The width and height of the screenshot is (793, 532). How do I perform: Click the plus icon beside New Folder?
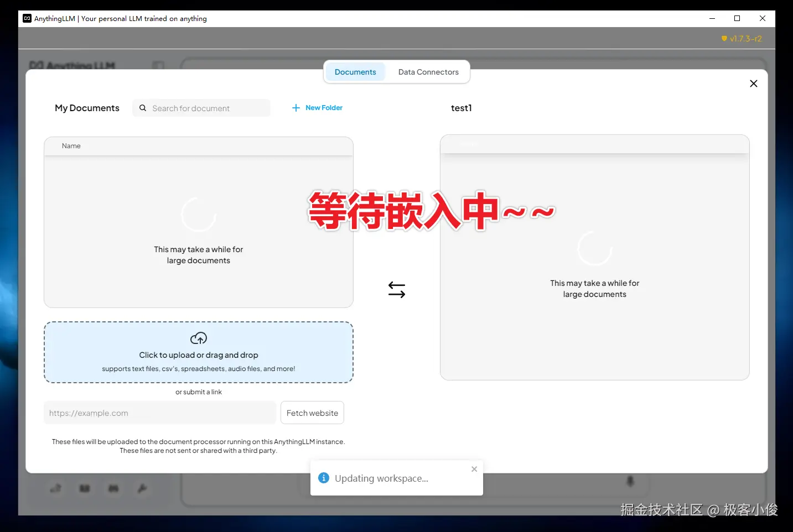point(296,108)
